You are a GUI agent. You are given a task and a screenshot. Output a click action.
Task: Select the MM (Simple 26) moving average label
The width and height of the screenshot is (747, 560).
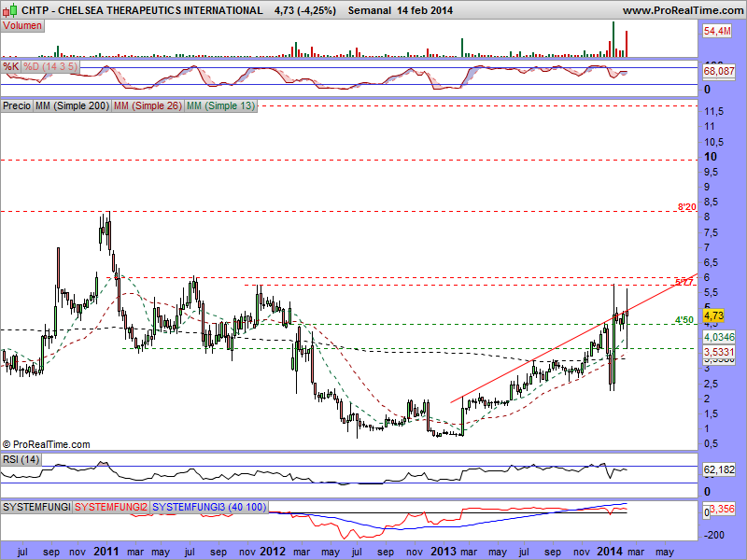[x=148, y=105]
